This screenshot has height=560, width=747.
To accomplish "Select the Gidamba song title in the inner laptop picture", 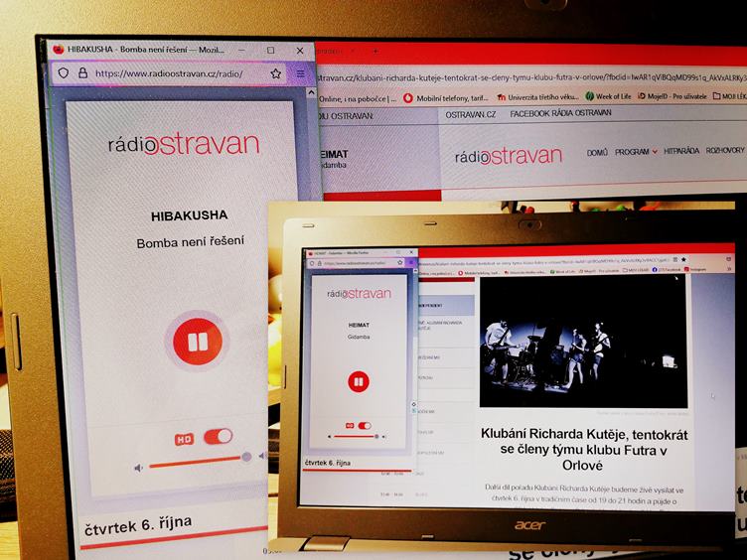I will (359, 337).
